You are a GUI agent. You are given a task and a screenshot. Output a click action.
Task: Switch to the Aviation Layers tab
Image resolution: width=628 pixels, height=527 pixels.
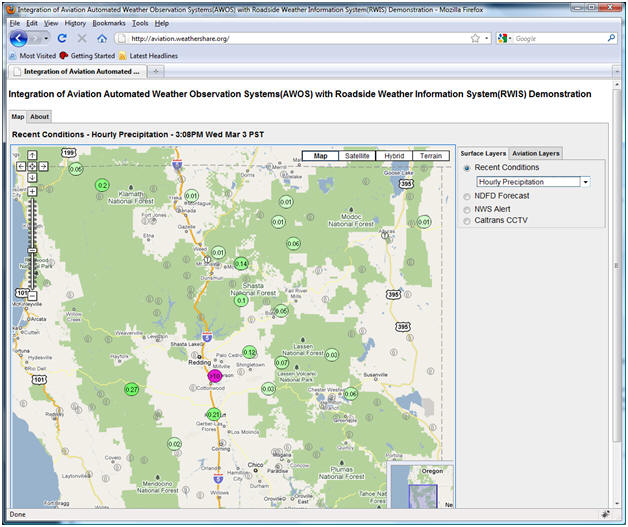click(x=535, y=153)
